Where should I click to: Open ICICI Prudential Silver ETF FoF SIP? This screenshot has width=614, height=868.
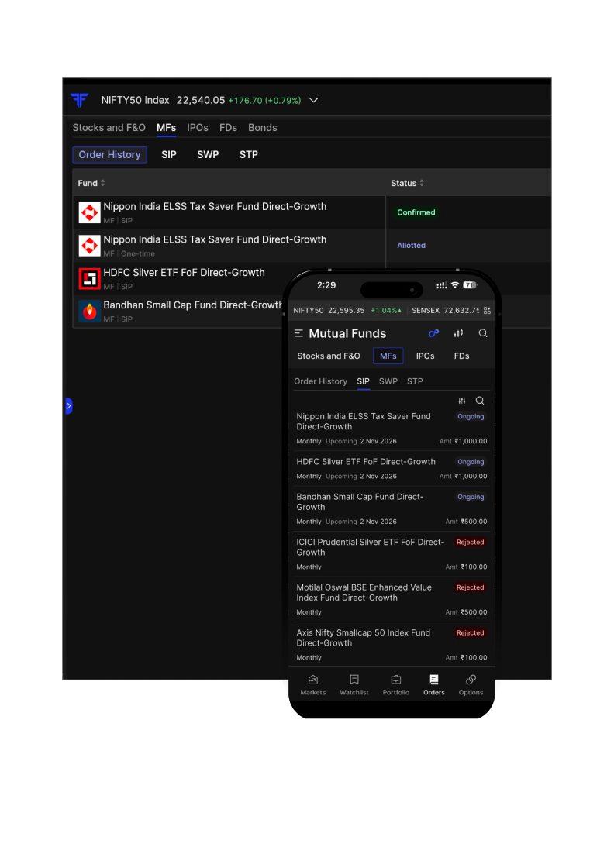(392, 554)
